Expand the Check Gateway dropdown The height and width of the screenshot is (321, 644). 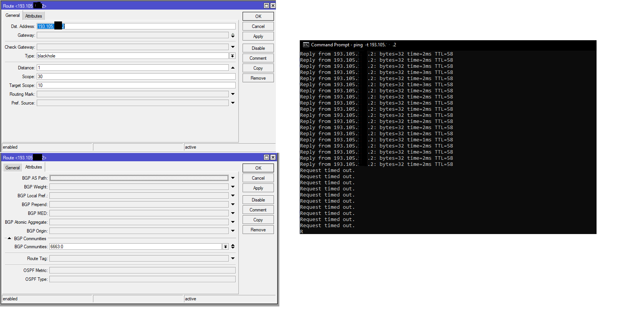[233, 47]
